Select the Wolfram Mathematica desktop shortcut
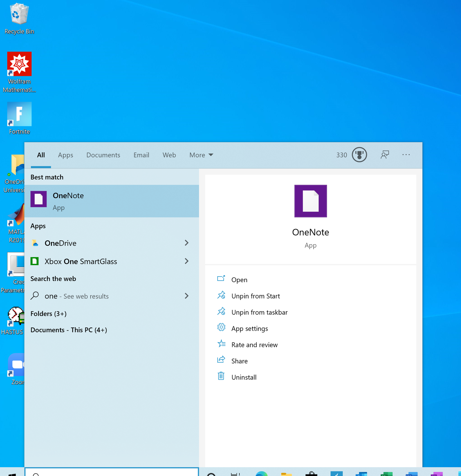Viewport: 461px width, 476px height. coord(19,72)
